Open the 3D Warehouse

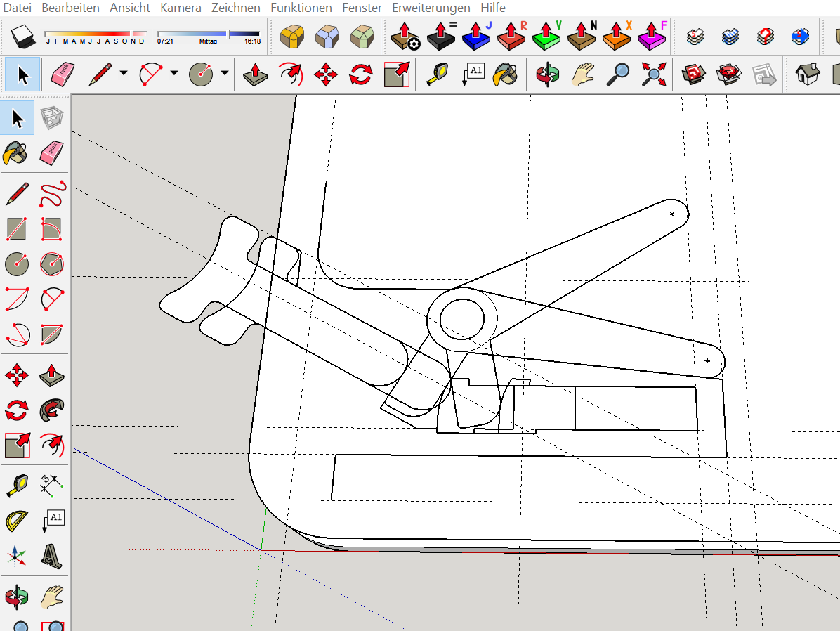tap(694, 74)
